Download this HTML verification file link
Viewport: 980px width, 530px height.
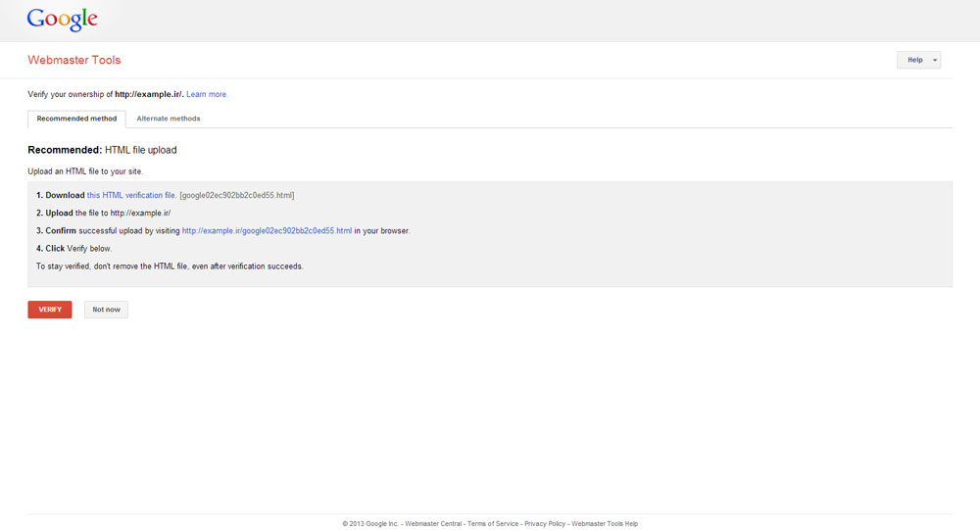coord(131,195)
